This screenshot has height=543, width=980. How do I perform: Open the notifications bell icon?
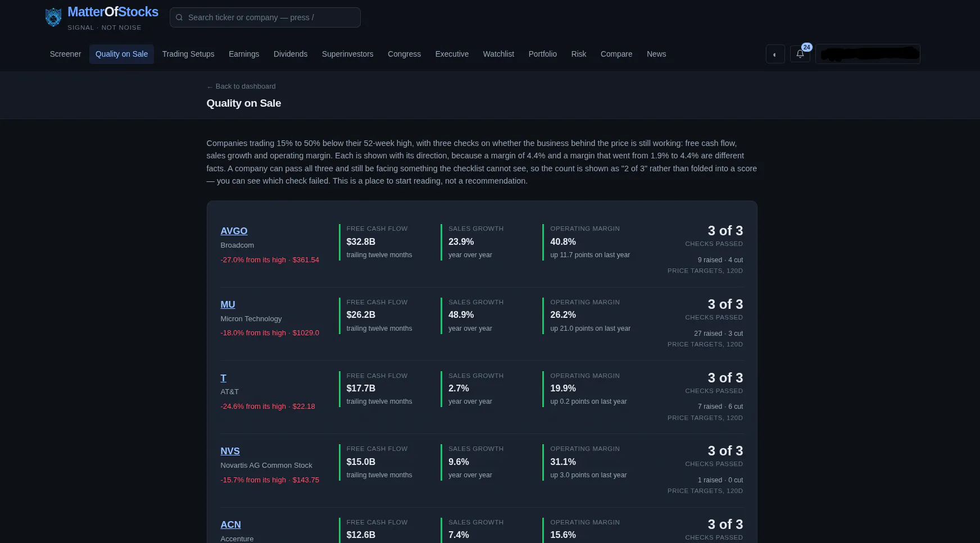click(x=800, y=54)
